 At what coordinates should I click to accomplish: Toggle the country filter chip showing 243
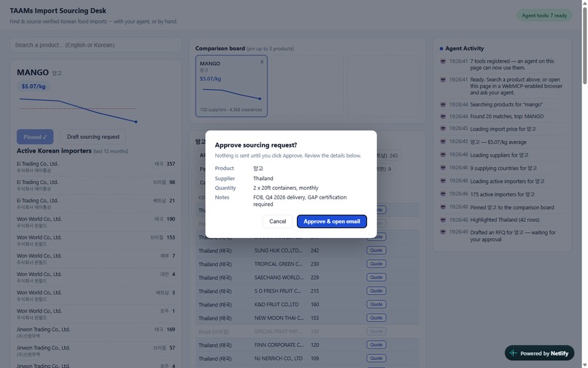389,156
